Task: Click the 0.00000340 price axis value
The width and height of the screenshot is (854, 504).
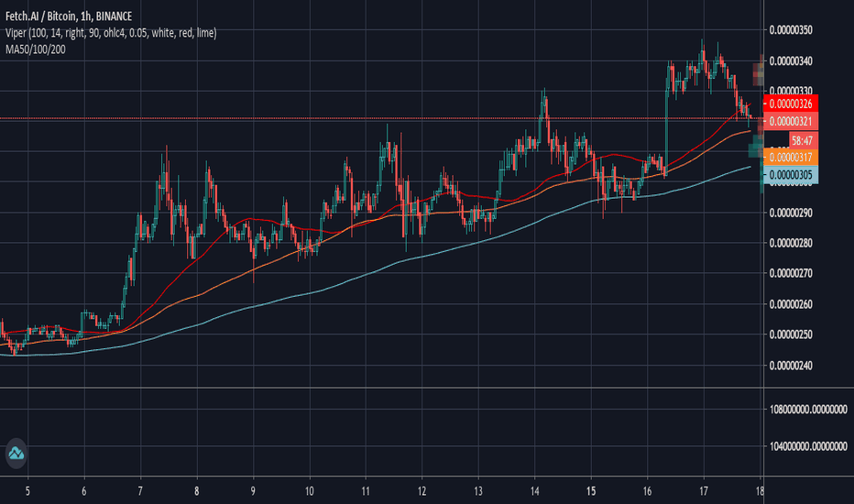Action: point(791,61)
